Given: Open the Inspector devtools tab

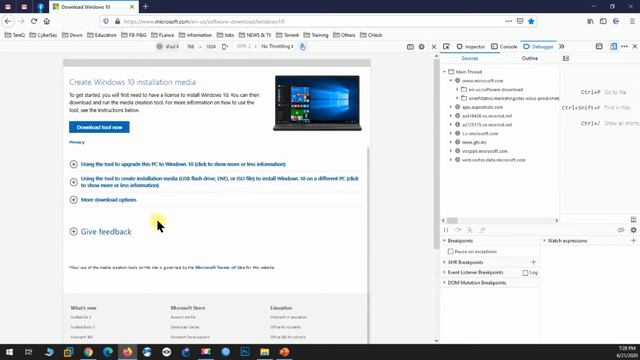Looking at the screenshot, I should click(470, 47).
